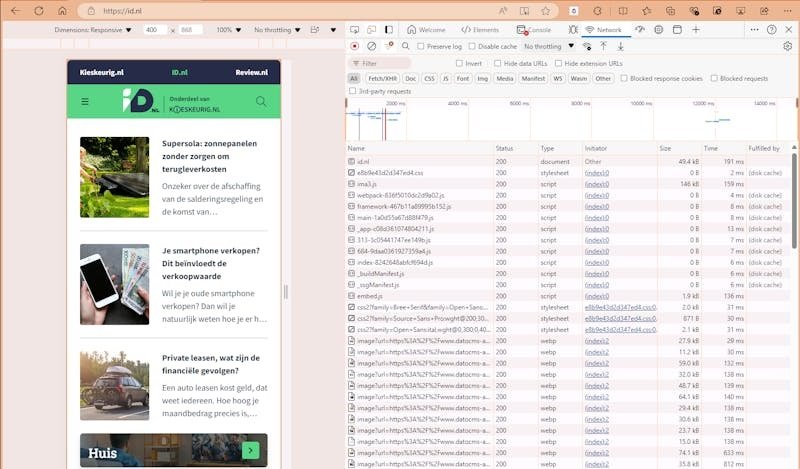
Task: Filter requests by CSS type
Action: (430, 79)
